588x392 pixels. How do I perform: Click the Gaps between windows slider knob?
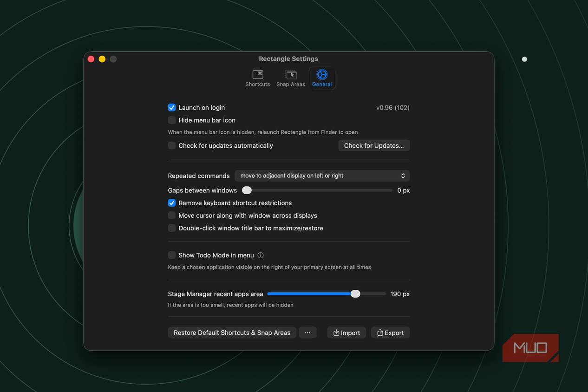[x=247, y=190]
